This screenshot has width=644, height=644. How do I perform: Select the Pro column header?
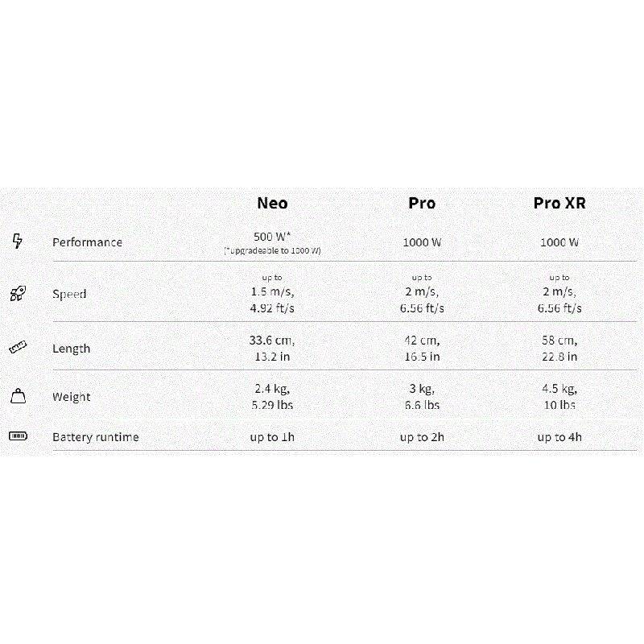(x=422, y=203)
